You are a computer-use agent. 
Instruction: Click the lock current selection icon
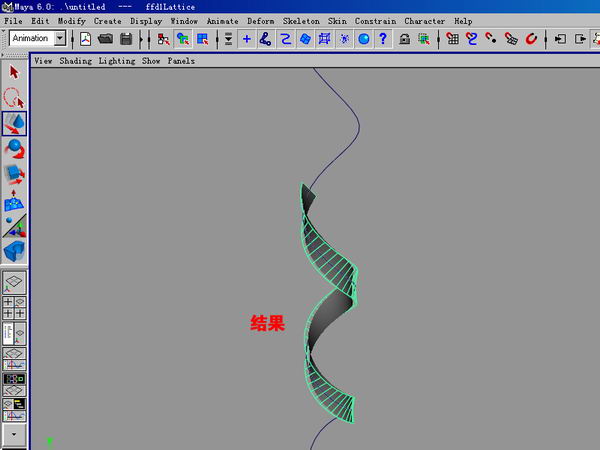pos(404,39)
